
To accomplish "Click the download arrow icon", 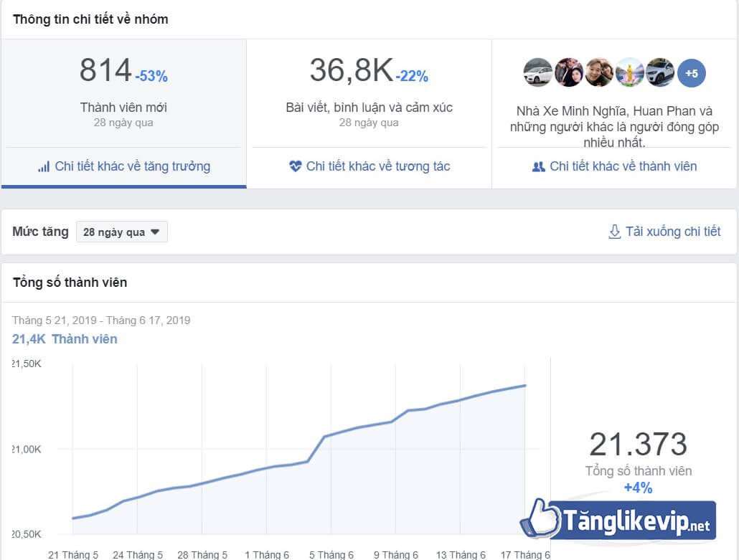I will tap(614, 231).
